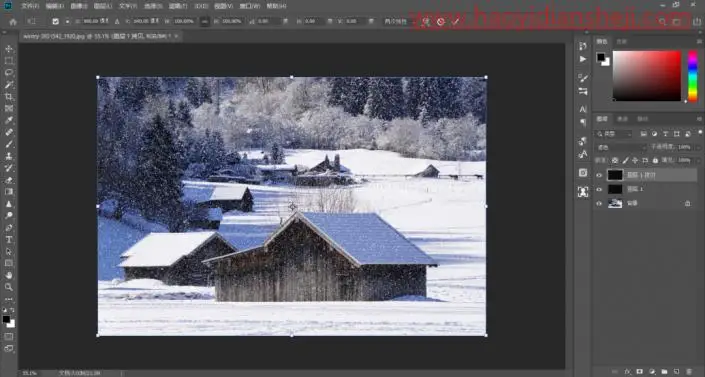Image resolution: width=705 pixels, height=377 pixels.
Task: Commit the transform with the checkmark
Action: (x=456, y=22)
